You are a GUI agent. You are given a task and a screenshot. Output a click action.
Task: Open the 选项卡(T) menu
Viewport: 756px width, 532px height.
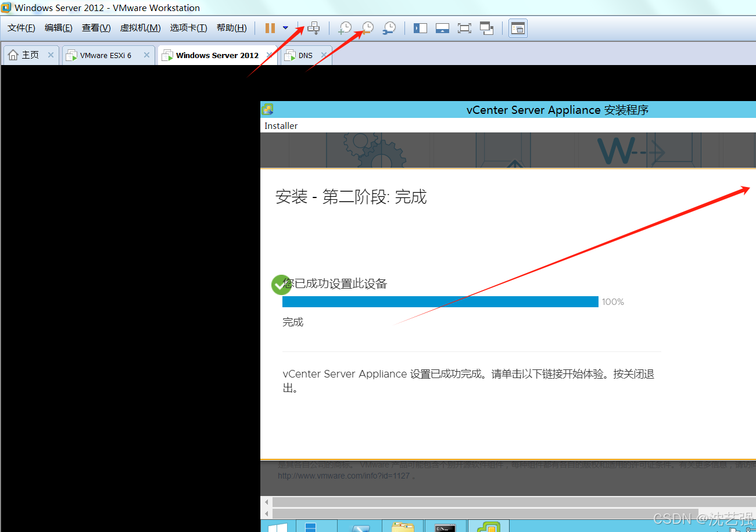click(188, 28)
